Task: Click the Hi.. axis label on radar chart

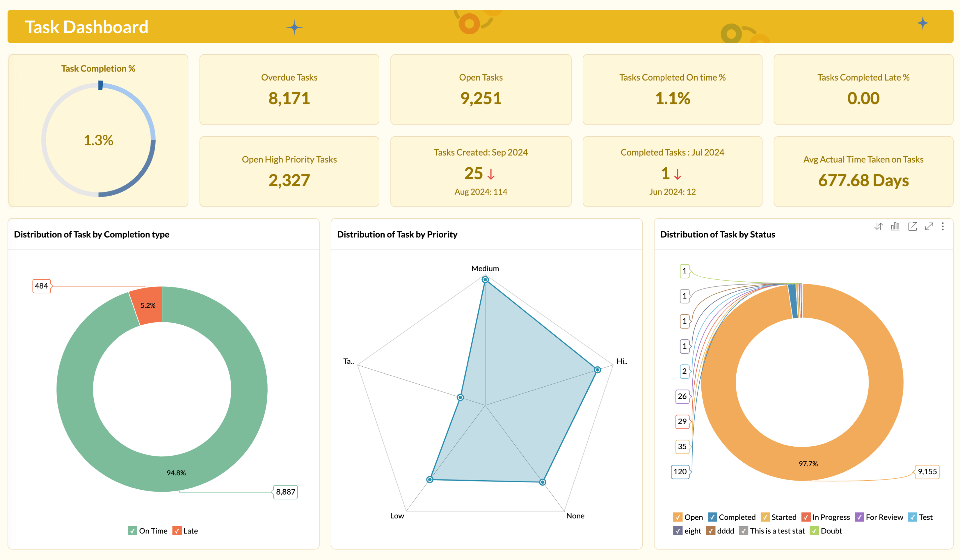Action: [622, 361]
